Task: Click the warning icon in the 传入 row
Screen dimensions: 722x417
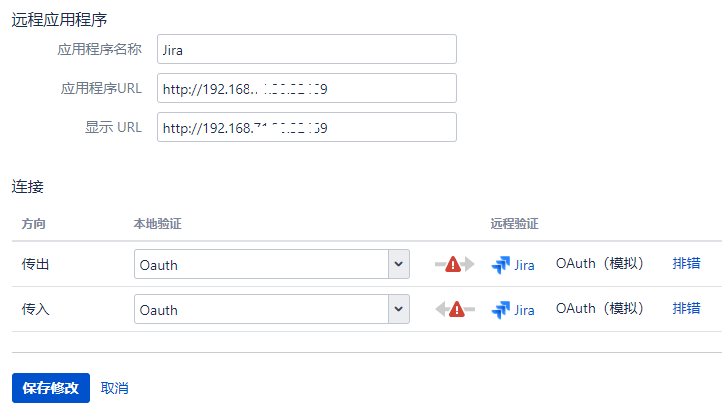Action: click(x=456, y=310)
